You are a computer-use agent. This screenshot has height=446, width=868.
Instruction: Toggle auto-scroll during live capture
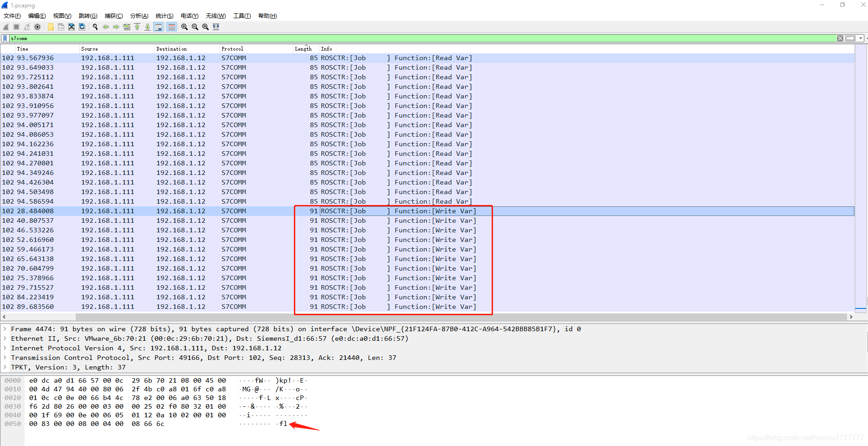tap(159, 27)
